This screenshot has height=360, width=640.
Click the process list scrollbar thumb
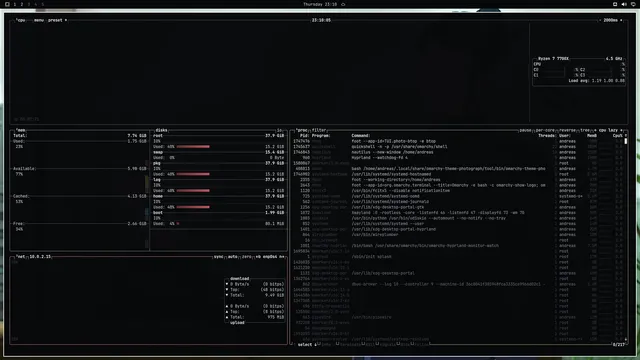(x=626, y=141)
